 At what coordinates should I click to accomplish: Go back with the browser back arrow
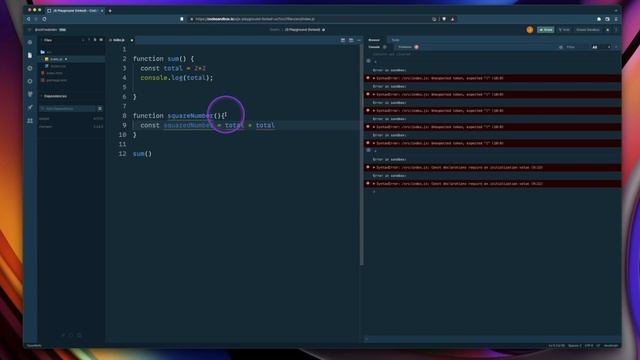coord(29,19)
